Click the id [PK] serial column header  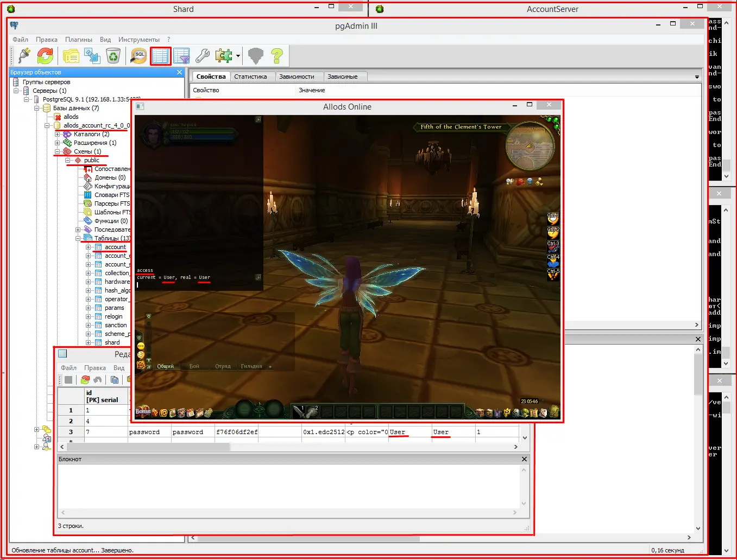[106, 396]
